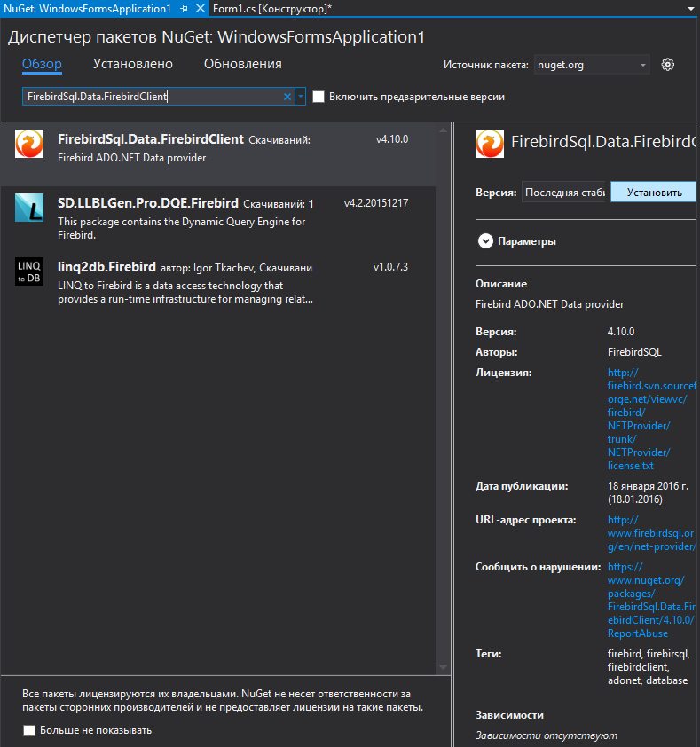Click 'Зависимости отсутствуют' text
Screen dimensions: 700x747
(x=547, y=735)
